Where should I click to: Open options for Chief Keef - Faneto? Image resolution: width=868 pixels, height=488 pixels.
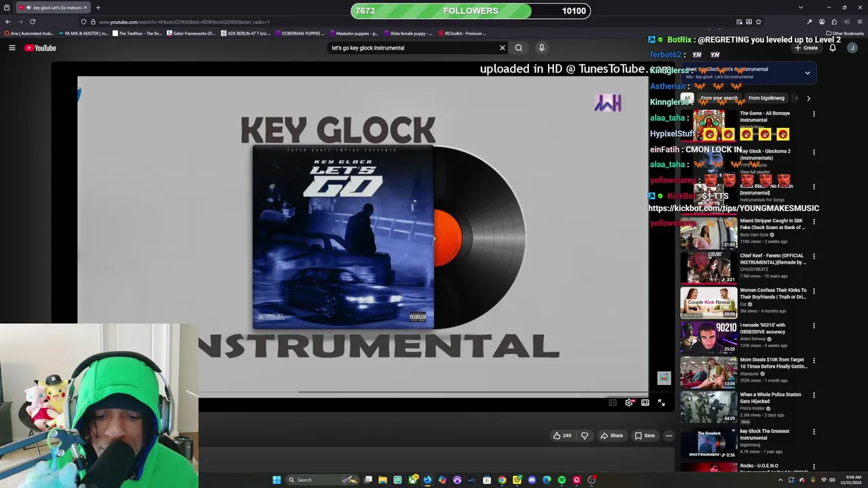click(x=814, y=256)
